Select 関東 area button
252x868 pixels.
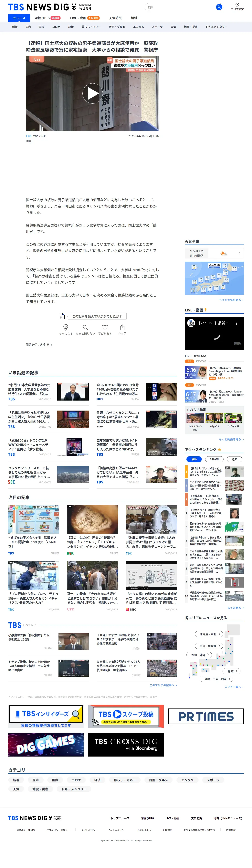232,671
